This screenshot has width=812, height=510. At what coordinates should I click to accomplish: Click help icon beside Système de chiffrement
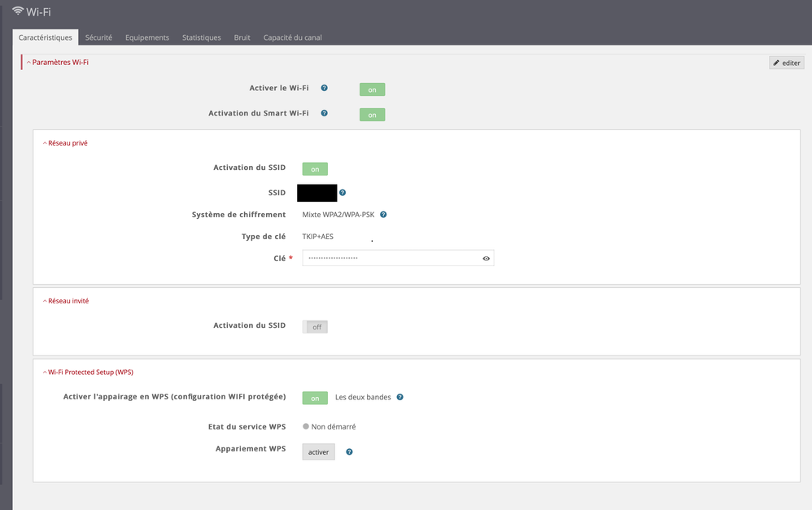click(383, 215)
